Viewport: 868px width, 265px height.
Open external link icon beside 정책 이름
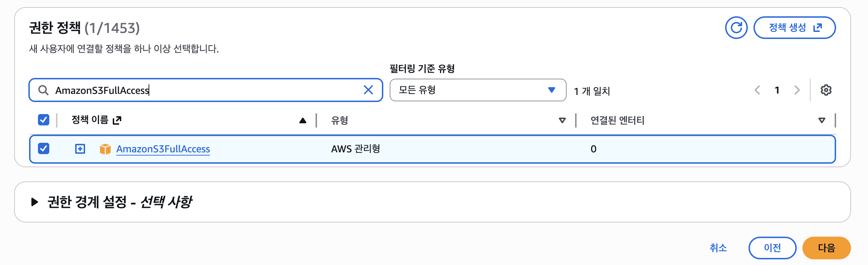pyautogui.click(x=117, y=120)
